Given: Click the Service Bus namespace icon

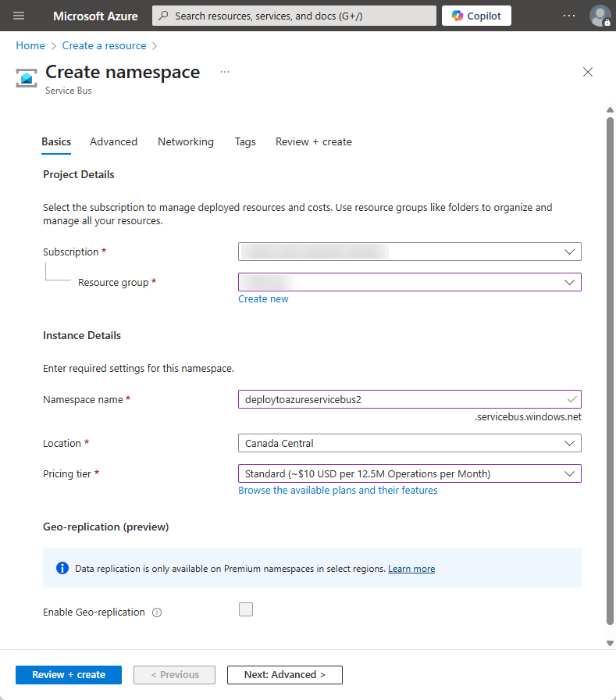Looking at the screenshot, I should click(27, 78).
